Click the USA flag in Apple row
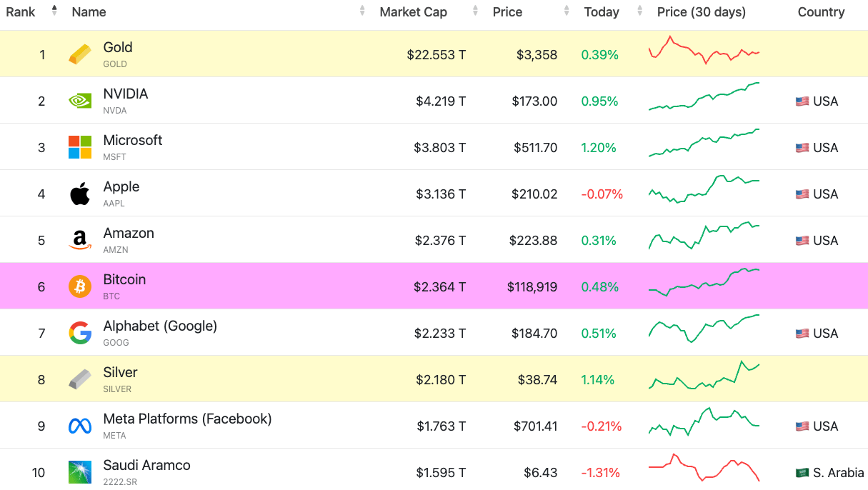 tap(802, 194)
